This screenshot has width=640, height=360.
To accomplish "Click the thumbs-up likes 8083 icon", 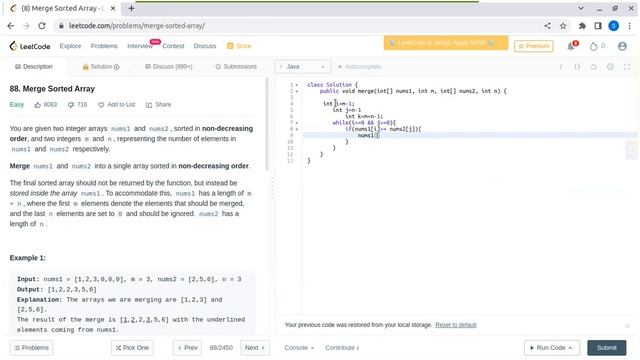I will coord(38,105).
